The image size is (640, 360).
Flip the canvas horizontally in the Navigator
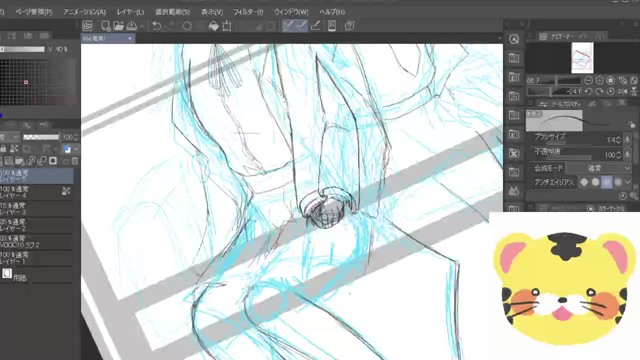click(622, 92)
